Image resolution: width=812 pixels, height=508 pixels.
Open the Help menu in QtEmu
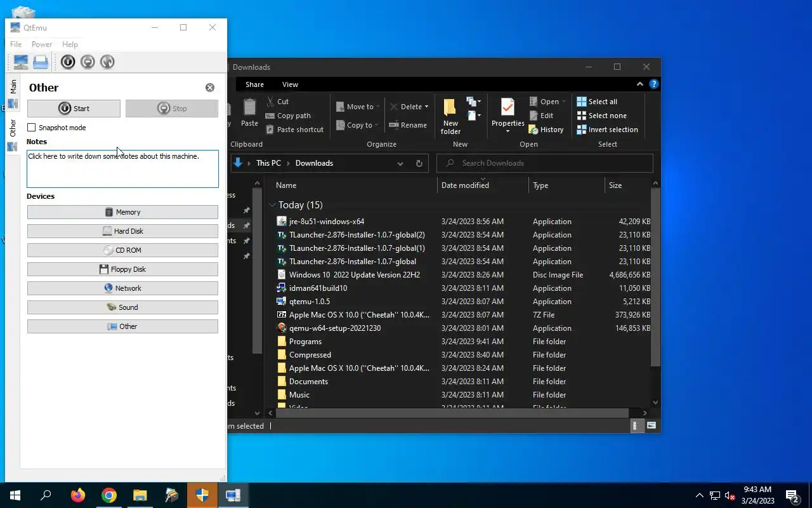point(70,44)
